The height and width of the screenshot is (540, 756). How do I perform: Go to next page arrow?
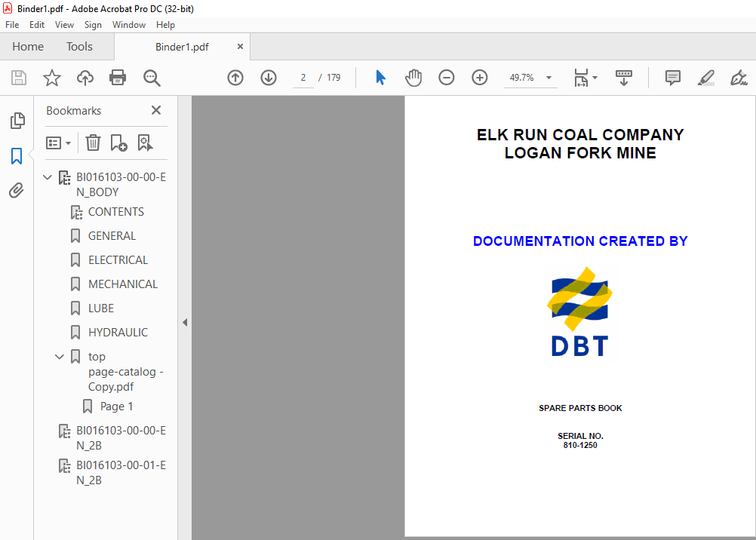(x=269, y=78)
